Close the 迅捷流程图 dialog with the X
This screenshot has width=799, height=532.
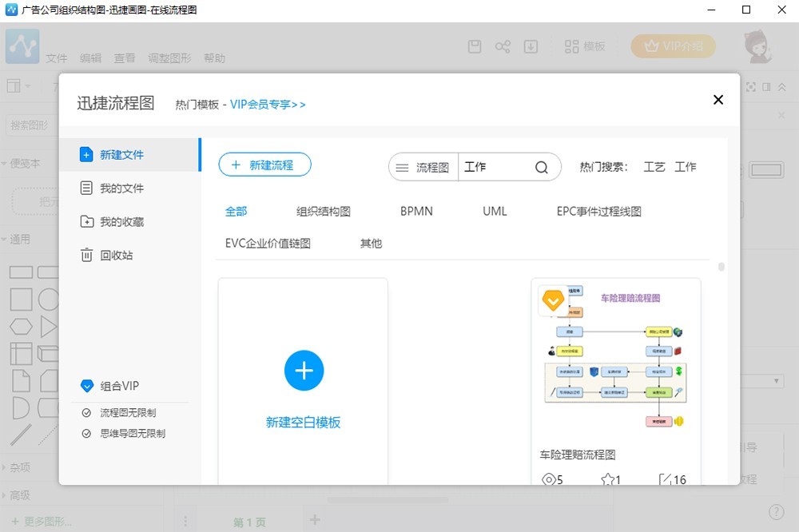pos(718,100)
